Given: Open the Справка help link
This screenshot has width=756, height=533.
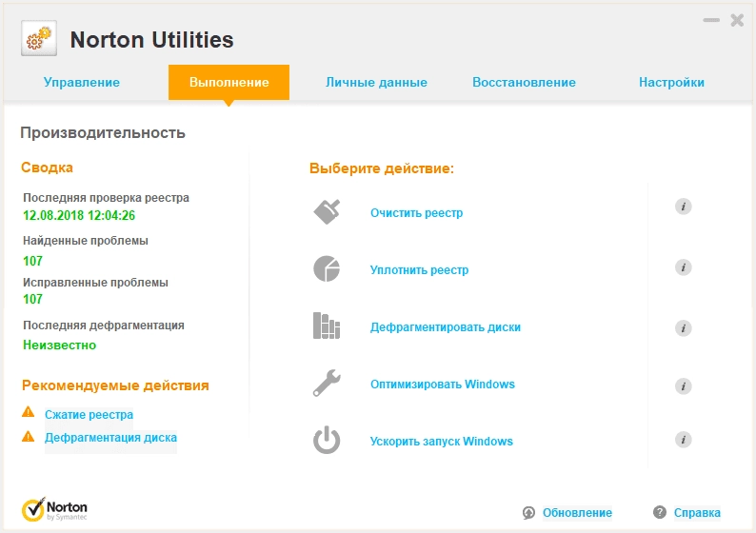Looking at the screenshot, I should [697, 513].
